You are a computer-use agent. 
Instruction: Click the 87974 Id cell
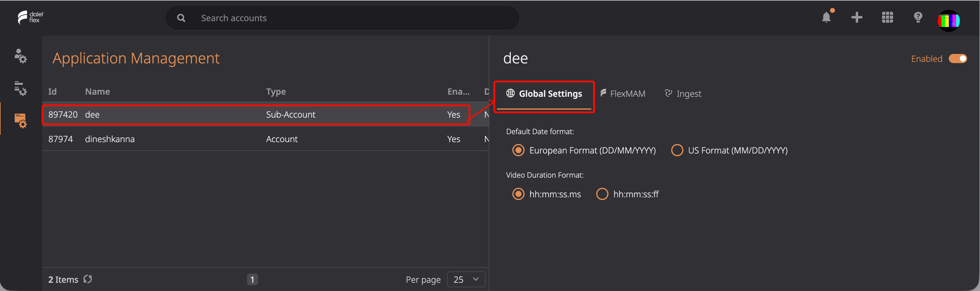click(61, 139)
